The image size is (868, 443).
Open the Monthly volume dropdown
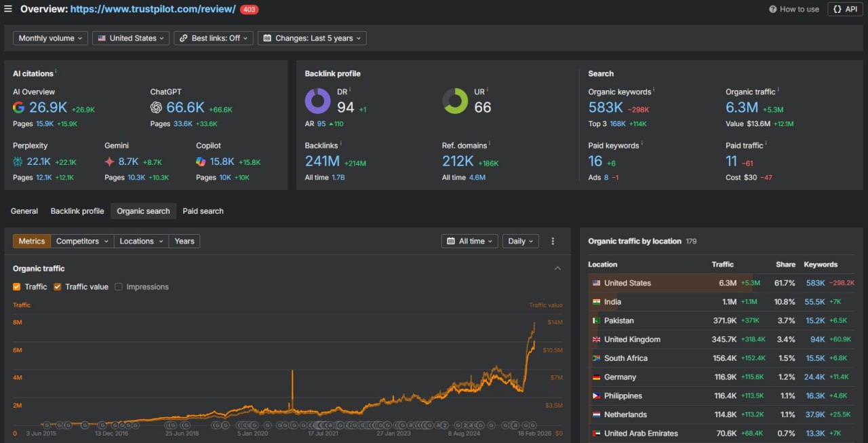pyautogui.click(x=51, y=39)
